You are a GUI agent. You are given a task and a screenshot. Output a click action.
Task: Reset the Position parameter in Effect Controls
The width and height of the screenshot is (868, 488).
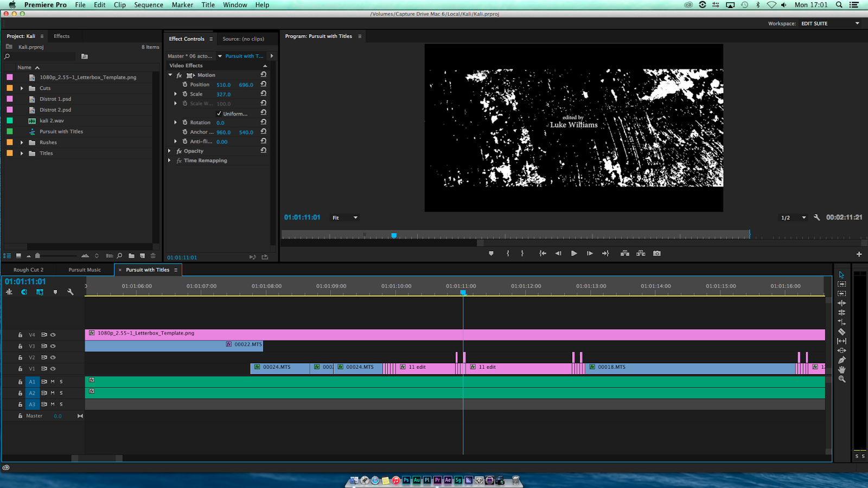click(263, 84)
